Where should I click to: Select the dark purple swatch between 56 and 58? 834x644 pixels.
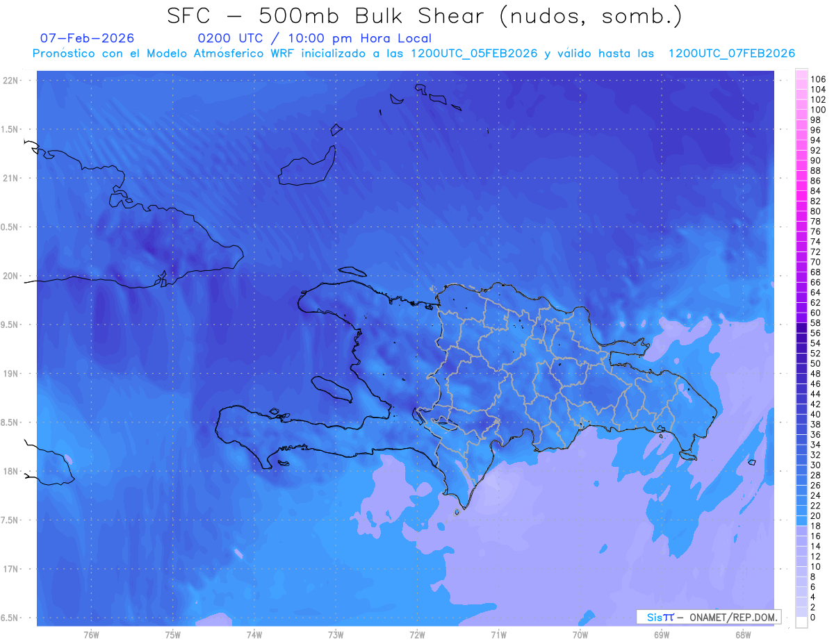pyautogui.click(x=801, y=328)
